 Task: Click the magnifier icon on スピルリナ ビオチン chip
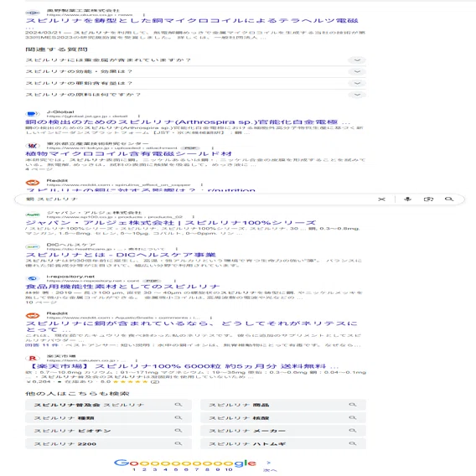click(x=178, y=431)
